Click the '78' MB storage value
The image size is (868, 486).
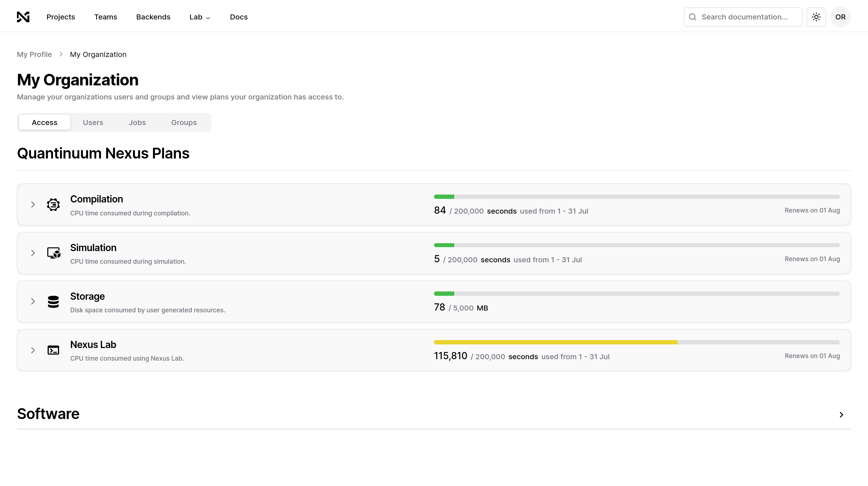pyautogui.click(x=439, y=307)
